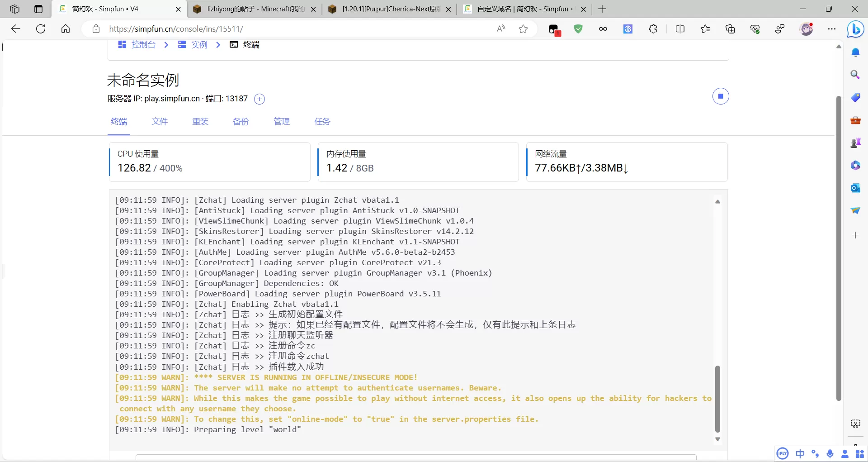Open browser Extensions menu
868x462 pixels.
(653, 29)
